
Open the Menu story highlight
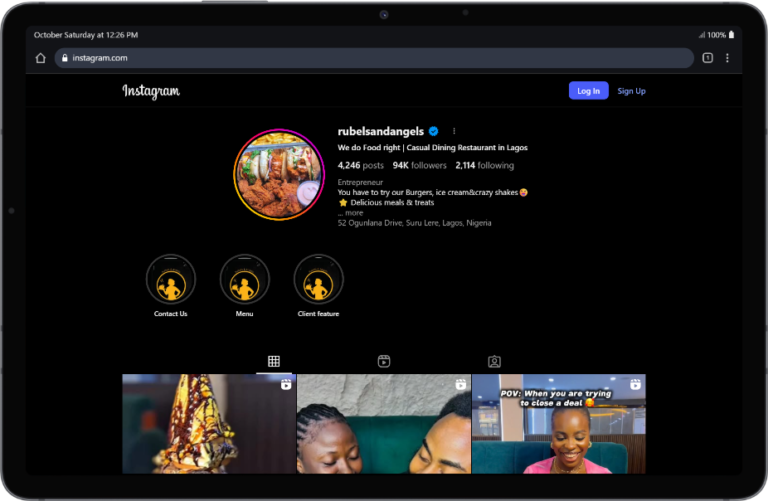(x=244, y=279)
